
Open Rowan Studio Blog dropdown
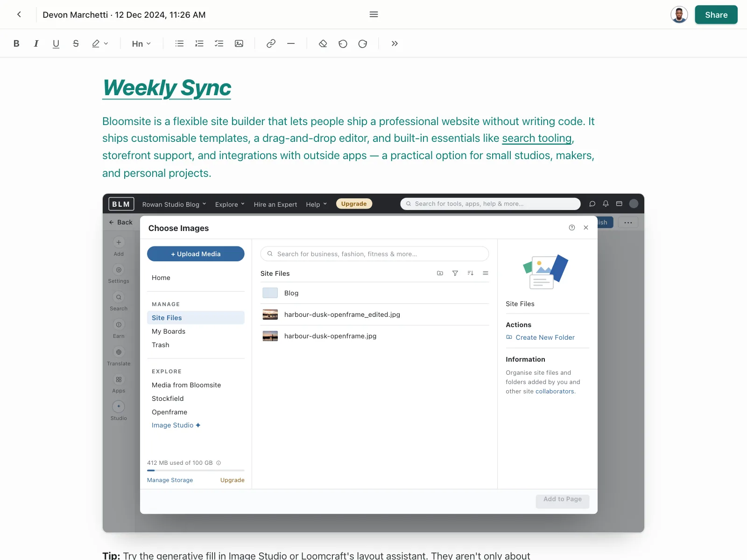point(174,204)
